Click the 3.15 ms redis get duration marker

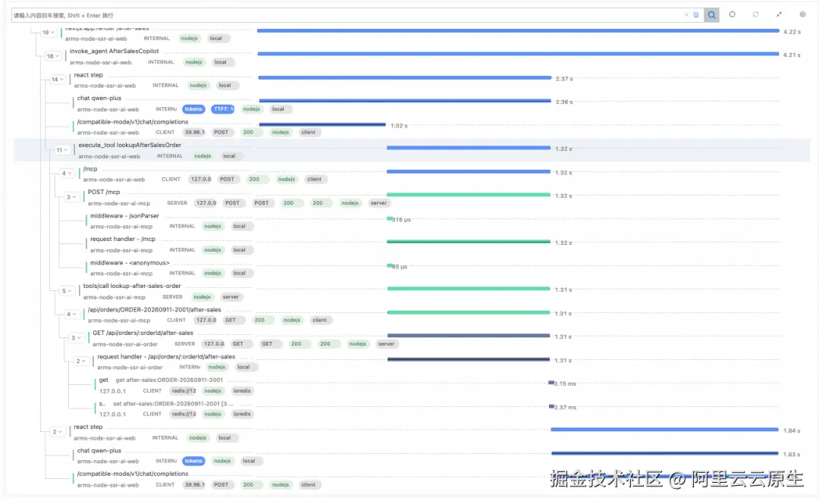(x=551, y=383)
